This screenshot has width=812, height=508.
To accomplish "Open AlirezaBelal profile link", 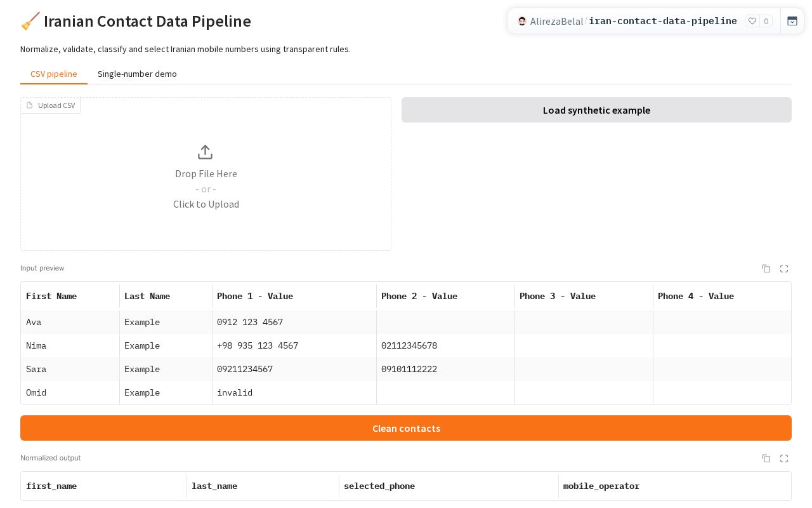I will tap(556, 21).
